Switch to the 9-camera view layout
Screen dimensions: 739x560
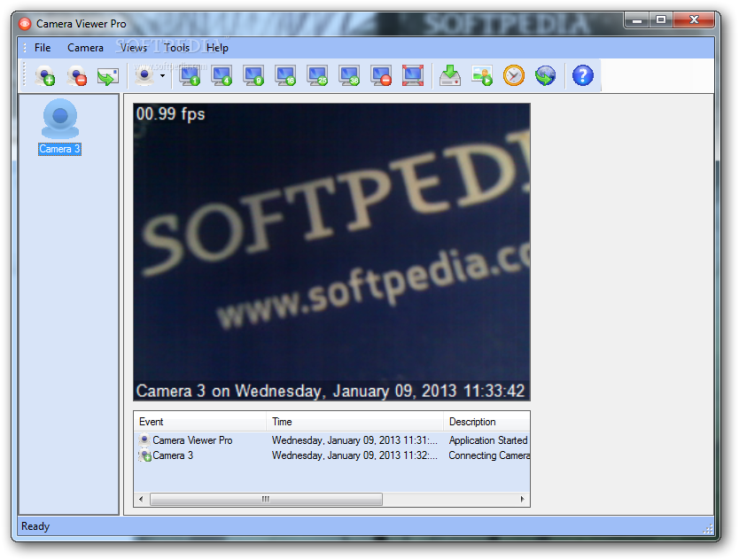(x=253, y=75)
